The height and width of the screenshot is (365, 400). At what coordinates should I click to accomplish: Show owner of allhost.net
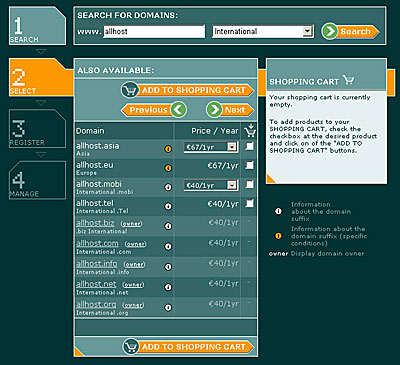(133, 285)
